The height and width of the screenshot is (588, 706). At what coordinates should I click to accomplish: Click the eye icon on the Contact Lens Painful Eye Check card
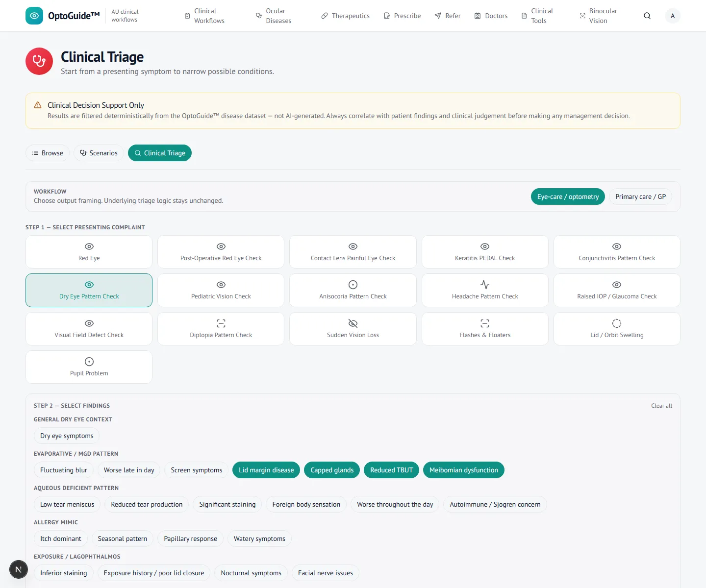point(353,246)
